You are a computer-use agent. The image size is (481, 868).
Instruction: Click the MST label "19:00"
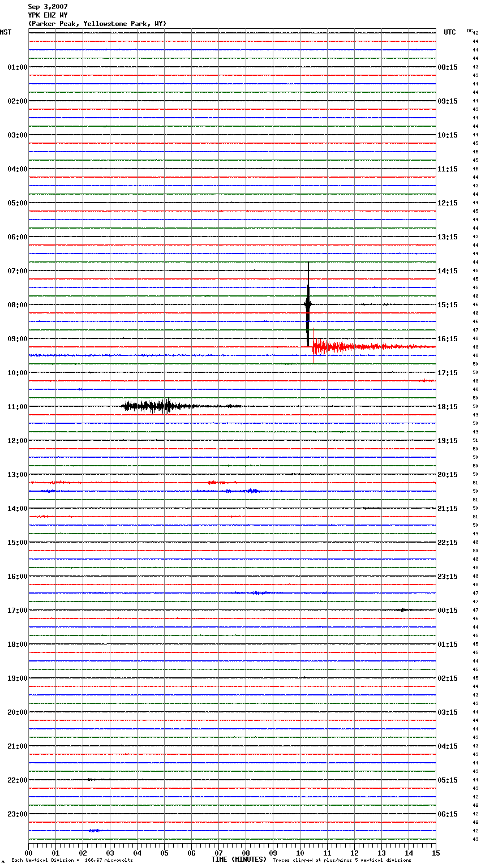tap(18, 678)
